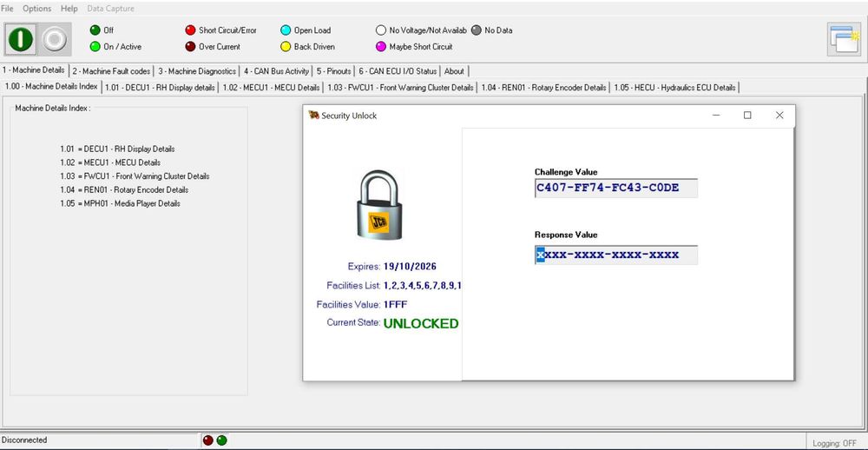
Task: Click the 1.03 = FWCU1 Front Warning Cluster entry
Action: point(135,176)
